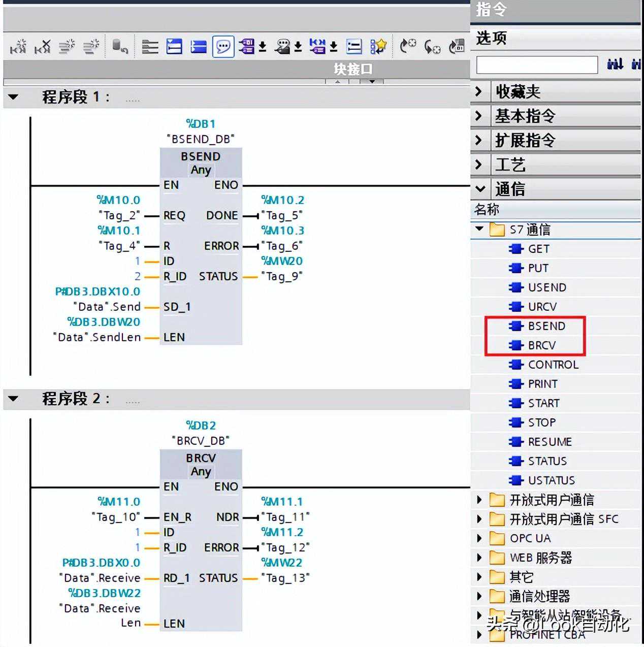
Task: Collapse the 程序段 2 network
Action: click(14, 399)
